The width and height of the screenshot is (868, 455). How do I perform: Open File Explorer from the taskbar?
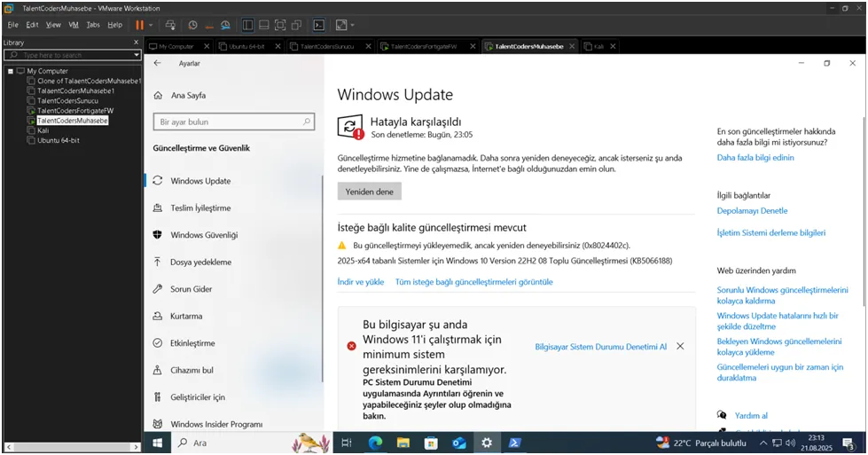(403, 443)
